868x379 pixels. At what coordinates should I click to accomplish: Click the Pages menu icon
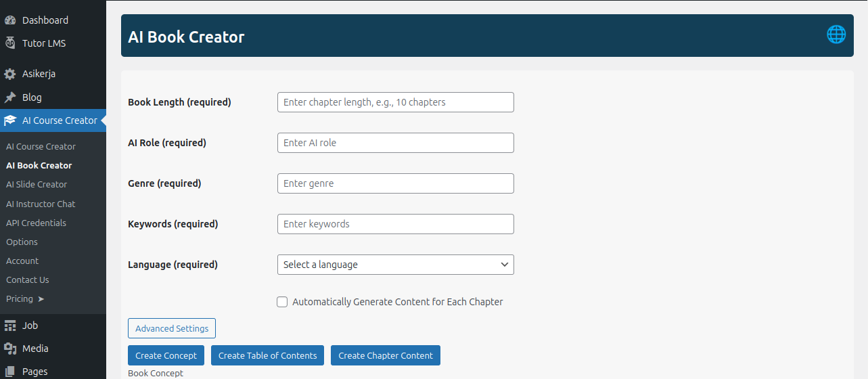[x=10, y=372]
